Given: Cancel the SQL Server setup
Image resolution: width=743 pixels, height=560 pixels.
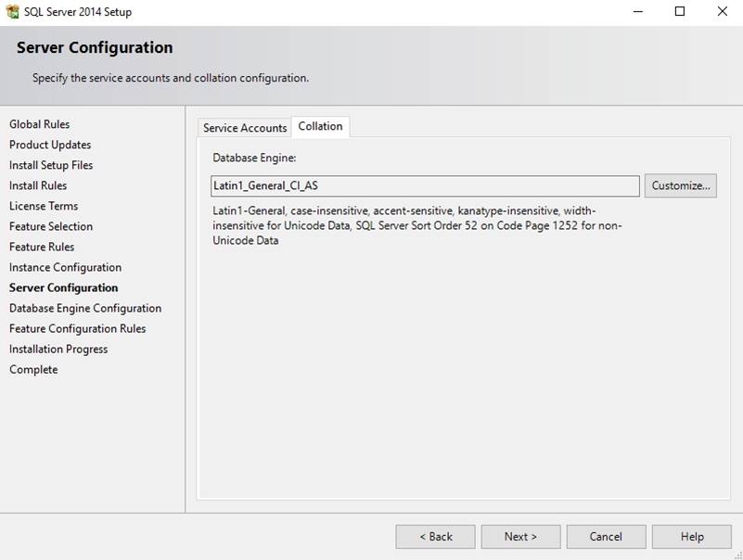Looking at the screenshot, I should pos(606,536).
